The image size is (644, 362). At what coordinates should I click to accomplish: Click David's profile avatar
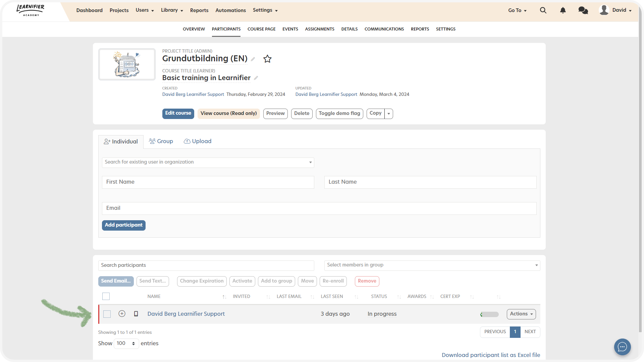tap(604, 10)
